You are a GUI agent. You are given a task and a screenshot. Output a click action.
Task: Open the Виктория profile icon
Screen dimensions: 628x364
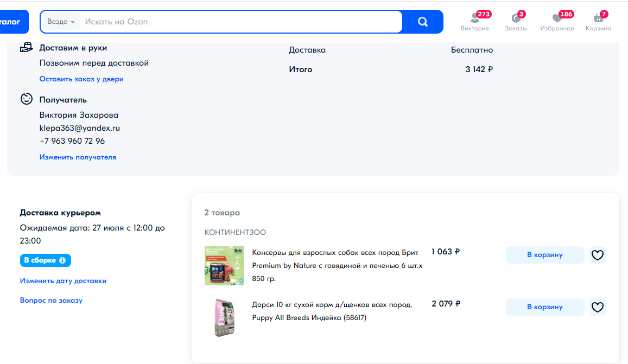(474, 22)
